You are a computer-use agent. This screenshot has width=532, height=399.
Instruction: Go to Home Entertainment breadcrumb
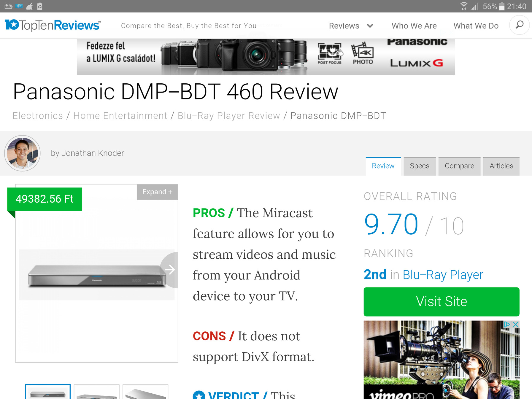point(120,116)
